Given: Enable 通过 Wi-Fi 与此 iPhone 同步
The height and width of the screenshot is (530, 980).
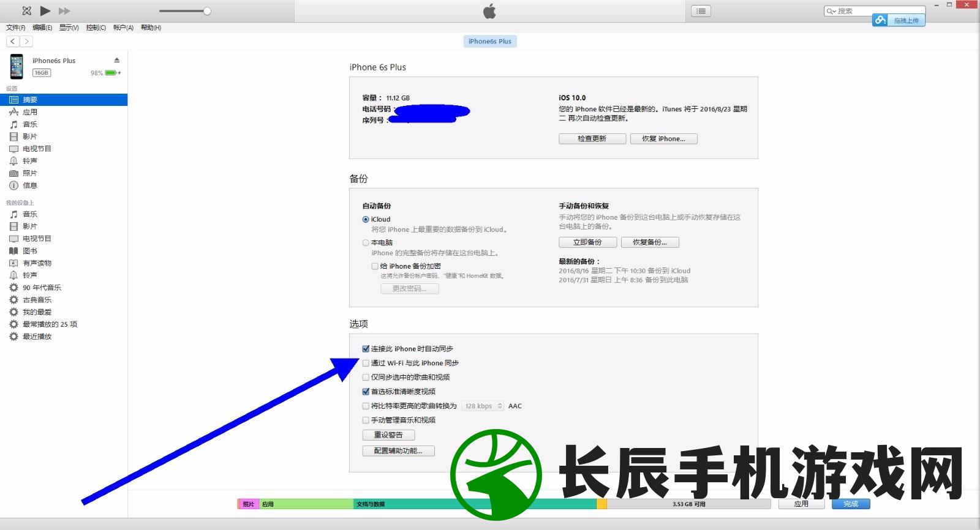Looking at the screenshot, I should [x=366, y=363].
